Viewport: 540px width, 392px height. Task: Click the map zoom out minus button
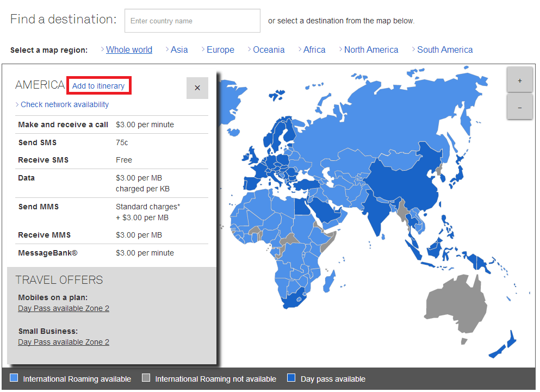click(519, 107)
